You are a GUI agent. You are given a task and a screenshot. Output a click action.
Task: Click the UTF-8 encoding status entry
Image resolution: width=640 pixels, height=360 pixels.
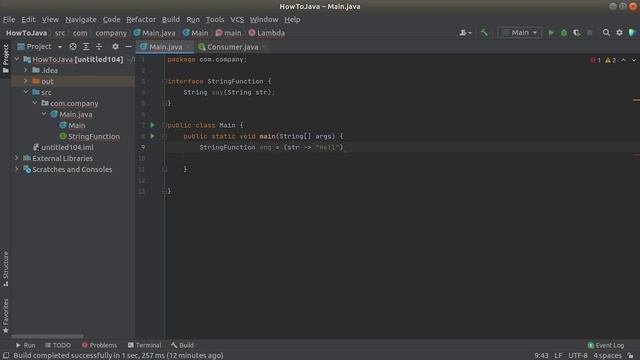(x=578, y=356)
